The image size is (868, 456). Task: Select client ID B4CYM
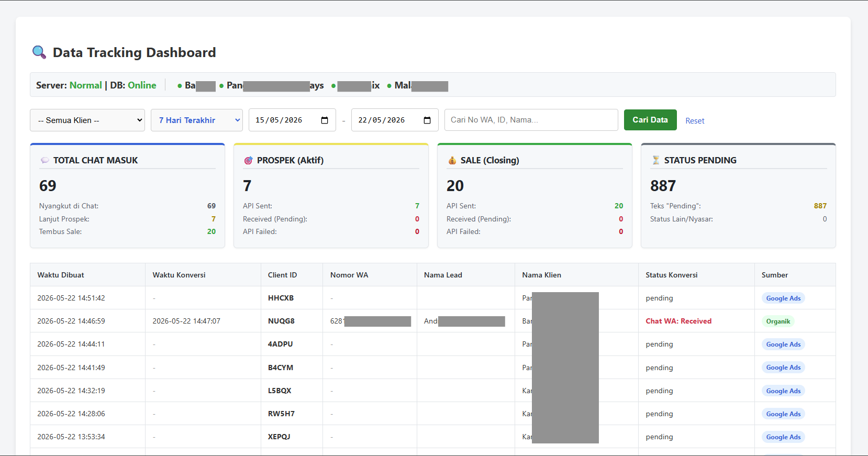pyautogui.click(x=281, y=368)
